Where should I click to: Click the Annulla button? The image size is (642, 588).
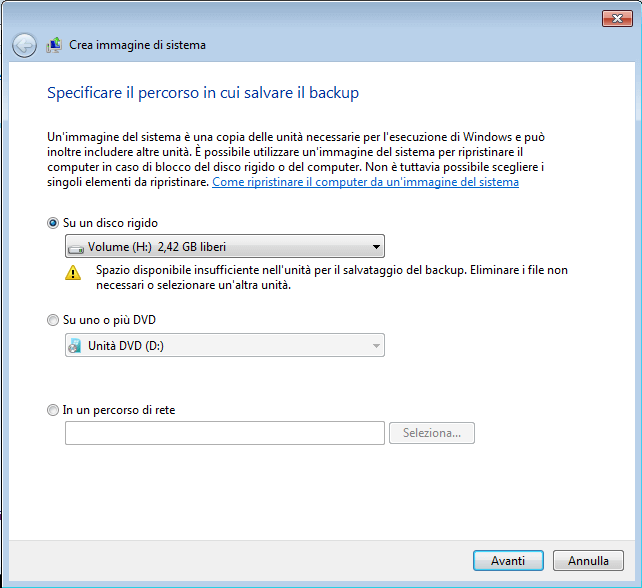588,560
